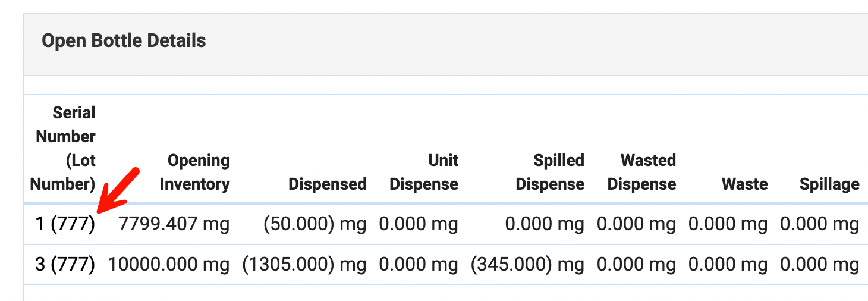Image resolution: width=868 pixels, height=301 pixels.
Task: Click Unit Dispense value for serial 1
Action: [419, 224]
